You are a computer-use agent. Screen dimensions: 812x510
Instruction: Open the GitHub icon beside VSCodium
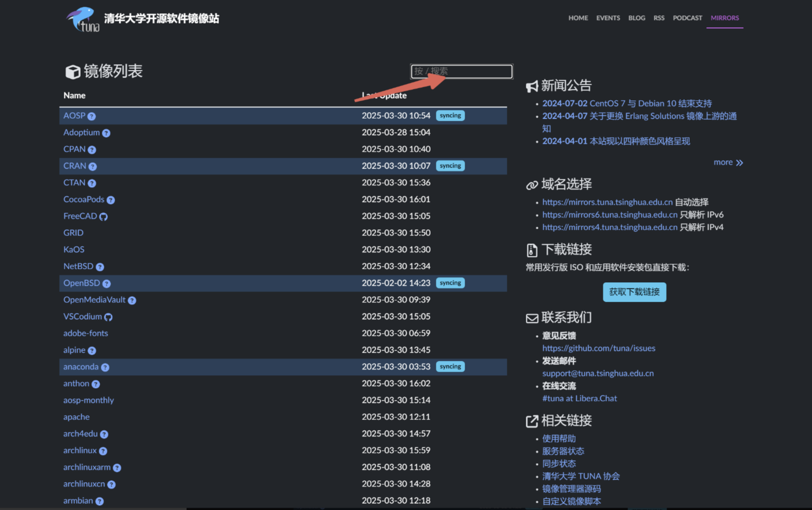[x=108, y=317]
